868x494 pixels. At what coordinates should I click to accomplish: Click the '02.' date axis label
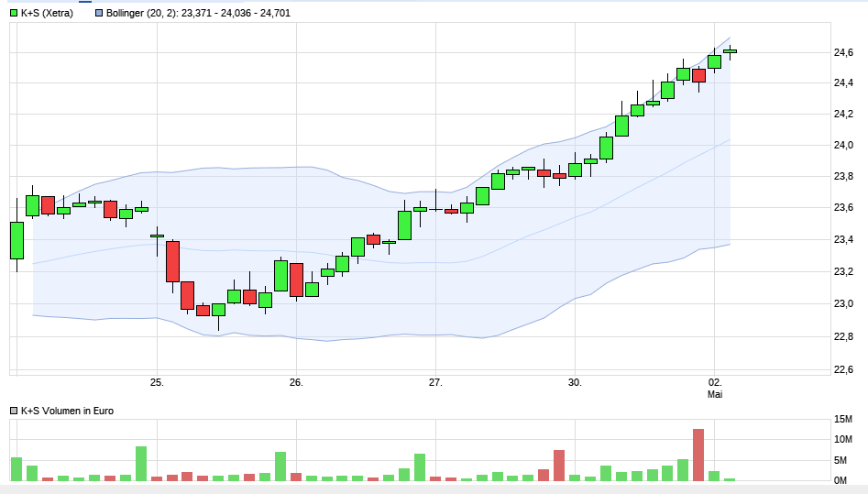[x=715, y=383]
